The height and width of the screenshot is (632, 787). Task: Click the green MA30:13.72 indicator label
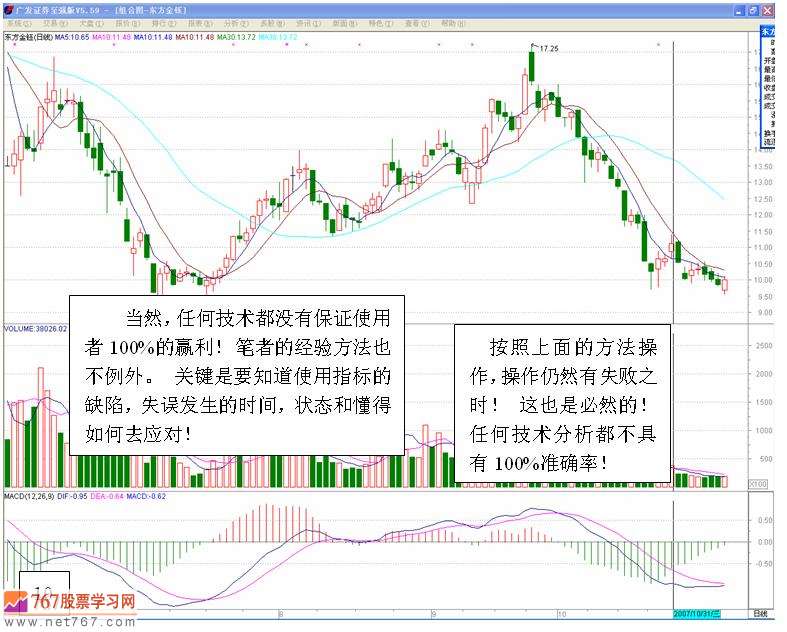[x=236, y=37]
